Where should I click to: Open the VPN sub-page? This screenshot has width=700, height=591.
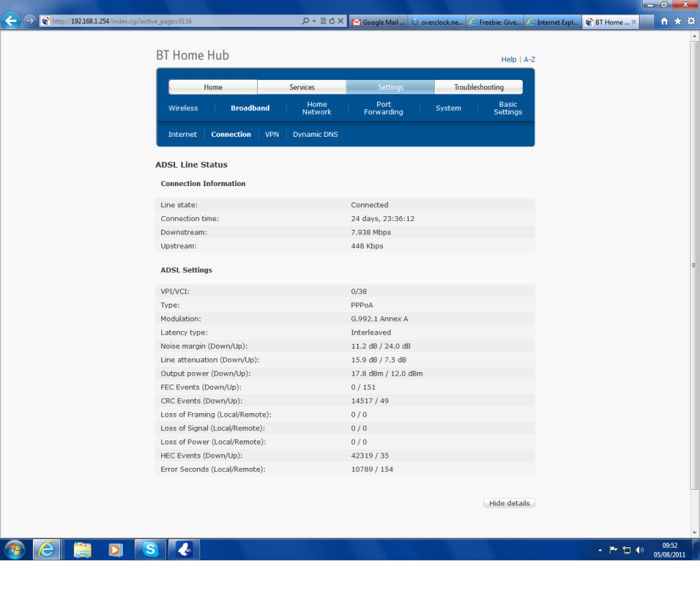click(272, 135)
